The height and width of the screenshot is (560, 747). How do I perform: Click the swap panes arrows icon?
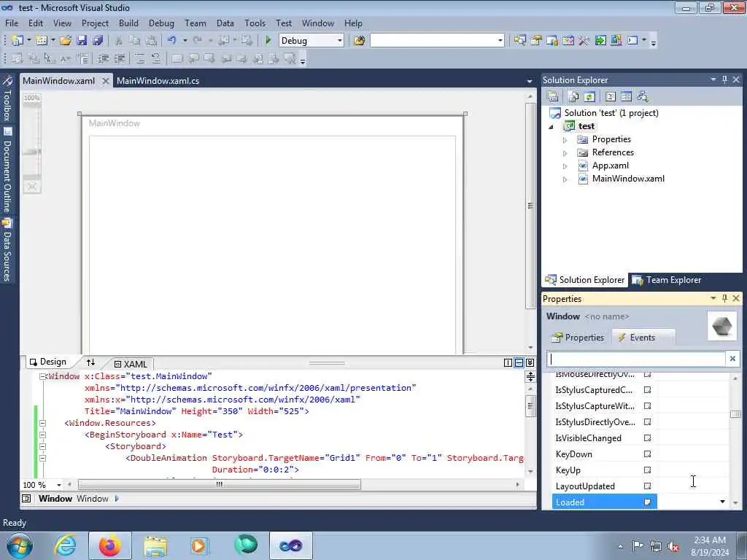[90, 362]
